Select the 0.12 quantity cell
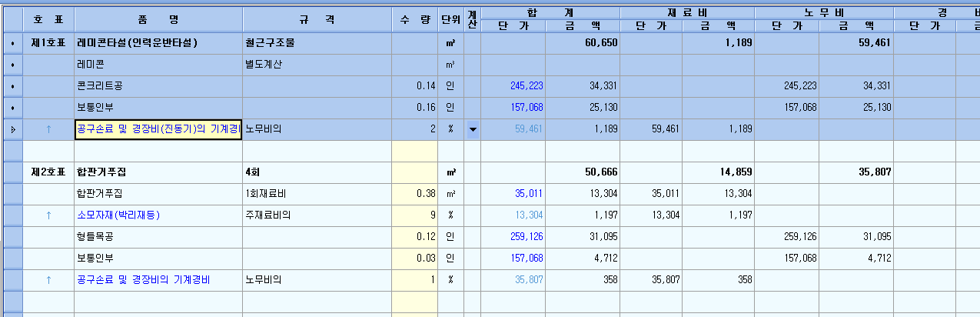Image resolution: width=980 pixels, height=317 pixels. pos(415,237)
